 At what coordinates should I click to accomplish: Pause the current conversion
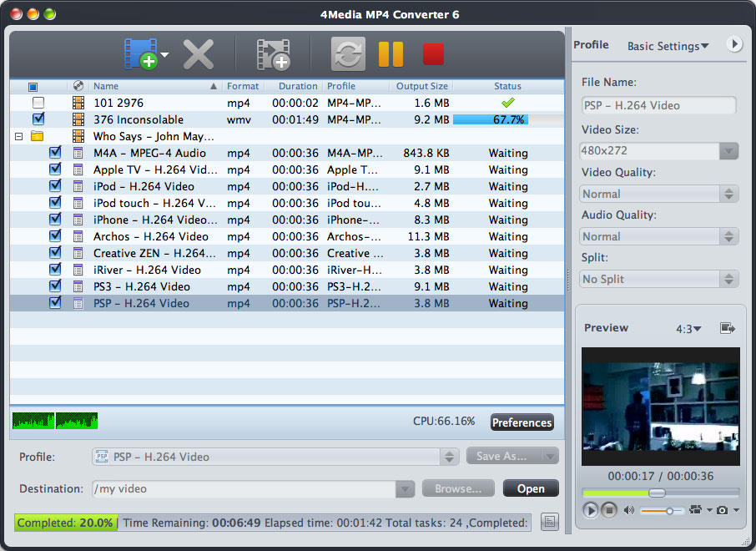[x=391, y=53]
